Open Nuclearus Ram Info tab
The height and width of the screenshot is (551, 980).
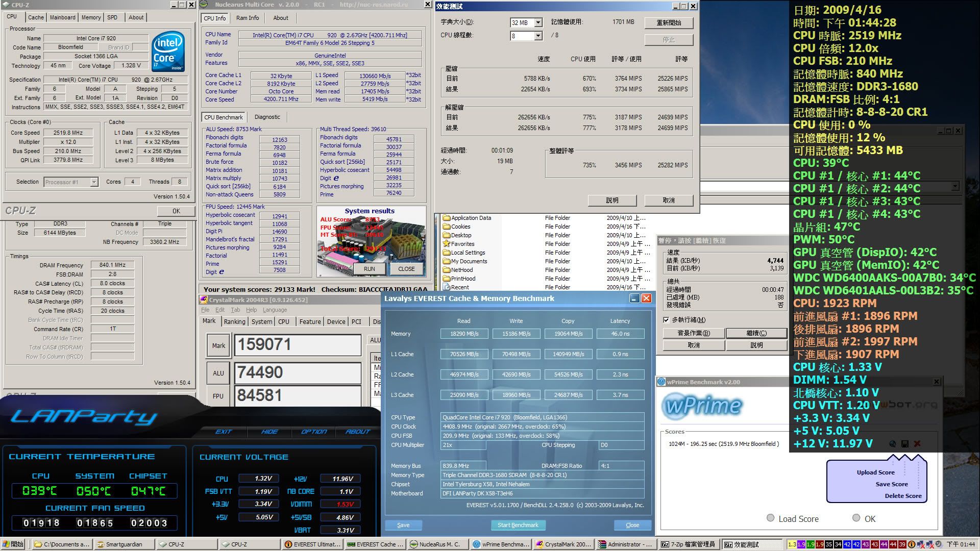coord(248,18)
